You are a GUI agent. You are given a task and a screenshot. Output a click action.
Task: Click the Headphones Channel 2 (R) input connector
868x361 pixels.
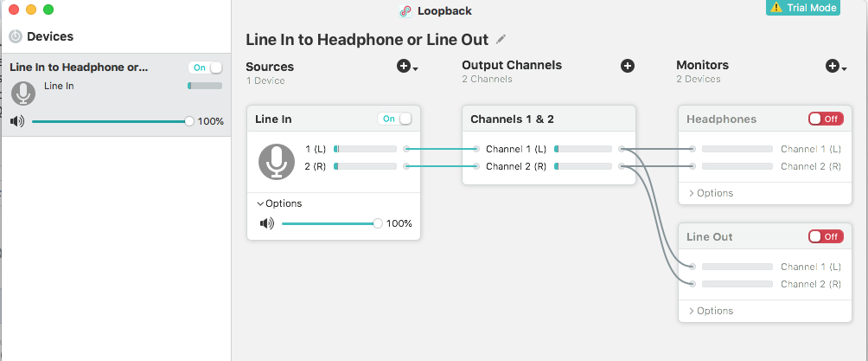click(x=692, y=166)
